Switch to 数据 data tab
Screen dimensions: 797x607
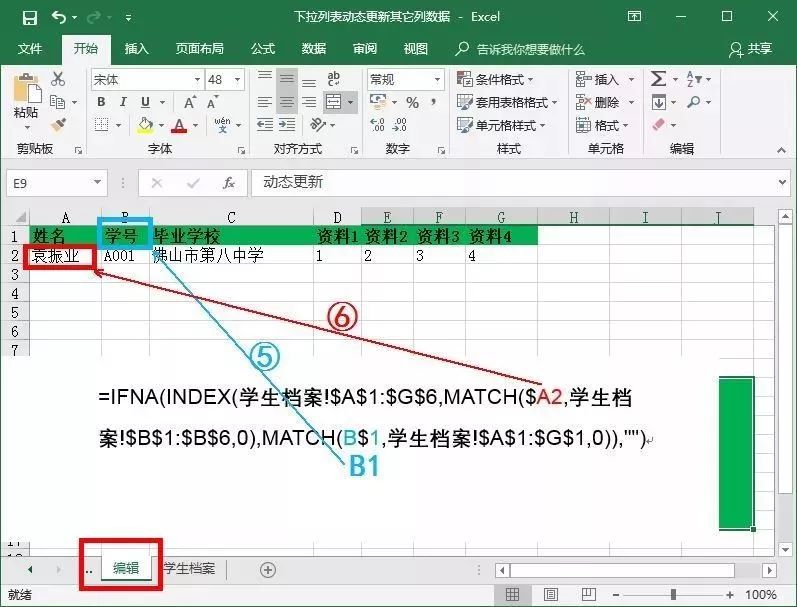click(x=314, y=48)
